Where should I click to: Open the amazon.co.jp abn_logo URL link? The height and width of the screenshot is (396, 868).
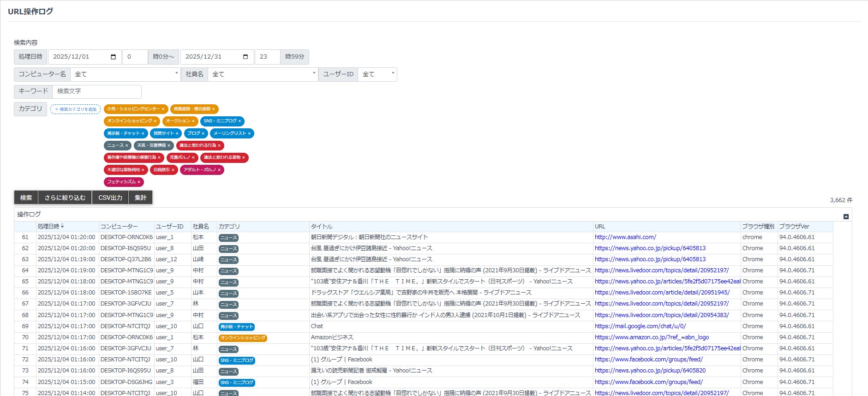(652, 337)
